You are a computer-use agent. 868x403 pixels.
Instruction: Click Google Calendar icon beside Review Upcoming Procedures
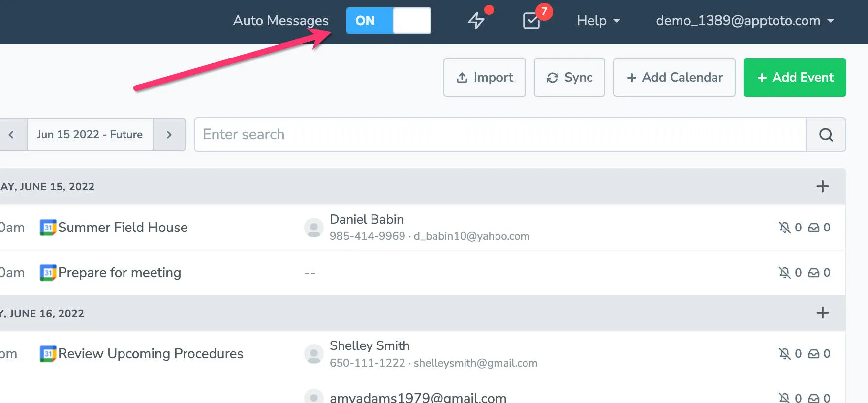pyautogui.click(x=48, y=354)
